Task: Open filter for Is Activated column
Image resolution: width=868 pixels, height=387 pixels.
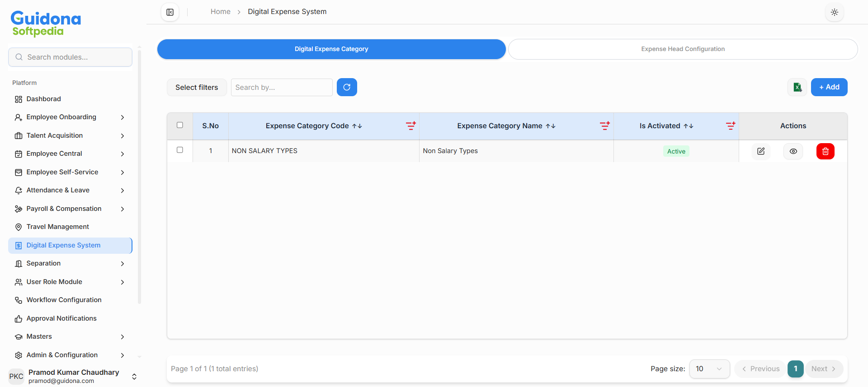Action: click(x=731, y=126)
